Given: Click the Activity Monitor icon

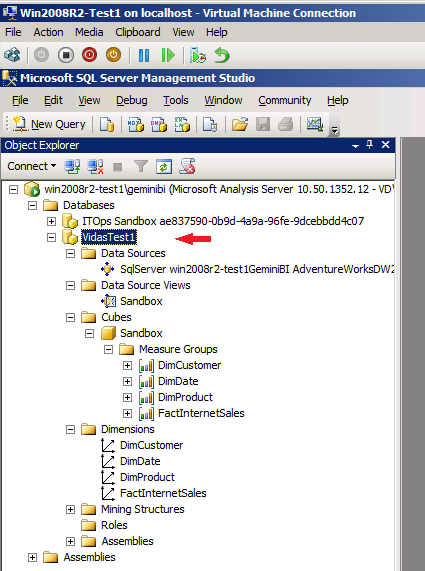Looking at the screenshot, I should pyautogui.click(x=315, y=124).
